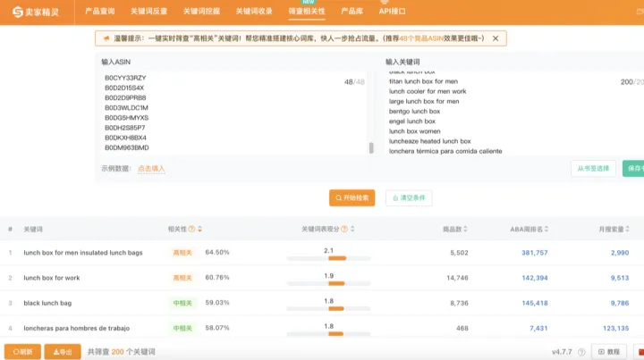Click the performance score bar showing 1.9
Screen dimensions: 644x360
(328, 283)
